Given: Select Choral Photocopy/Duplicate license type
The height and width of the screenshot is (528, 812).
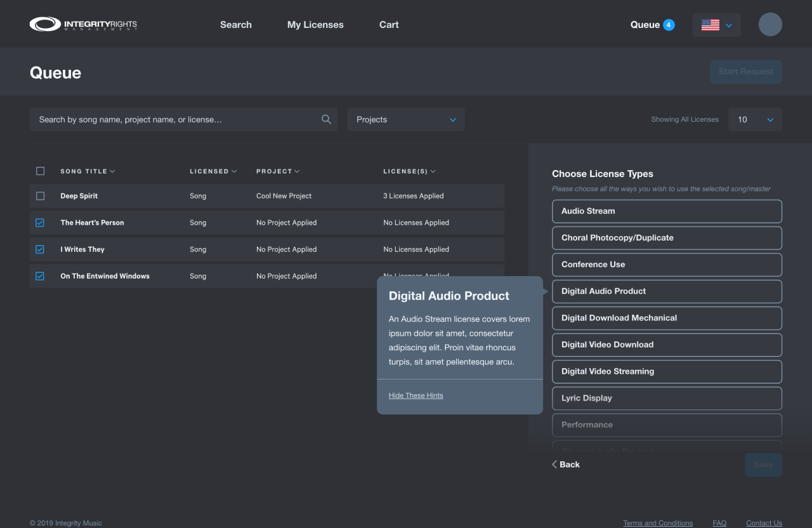Looking at the screenshot, I should click(x=667, y=238).
